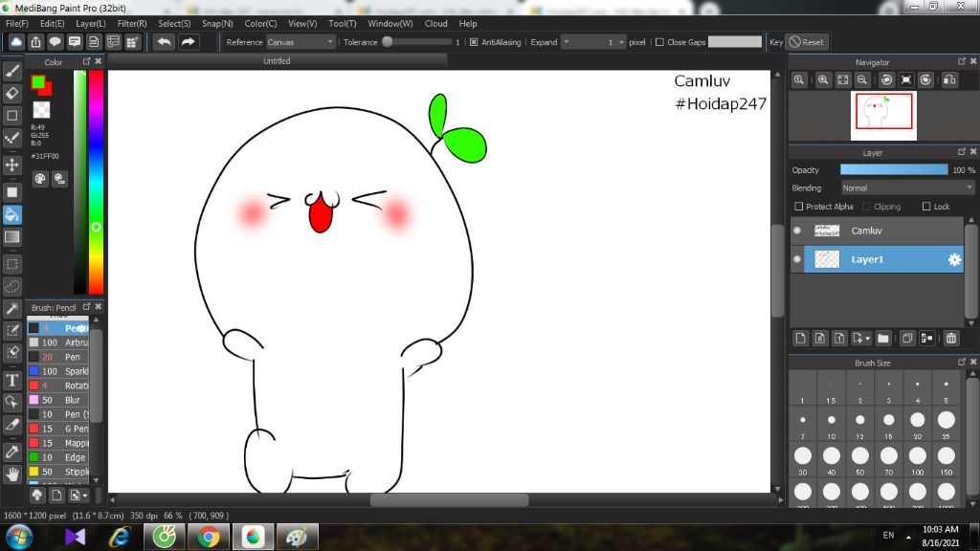The width and height of the screenshot is (980, 551).
Task: Open the Cloud menu
Action: point(435,24)
